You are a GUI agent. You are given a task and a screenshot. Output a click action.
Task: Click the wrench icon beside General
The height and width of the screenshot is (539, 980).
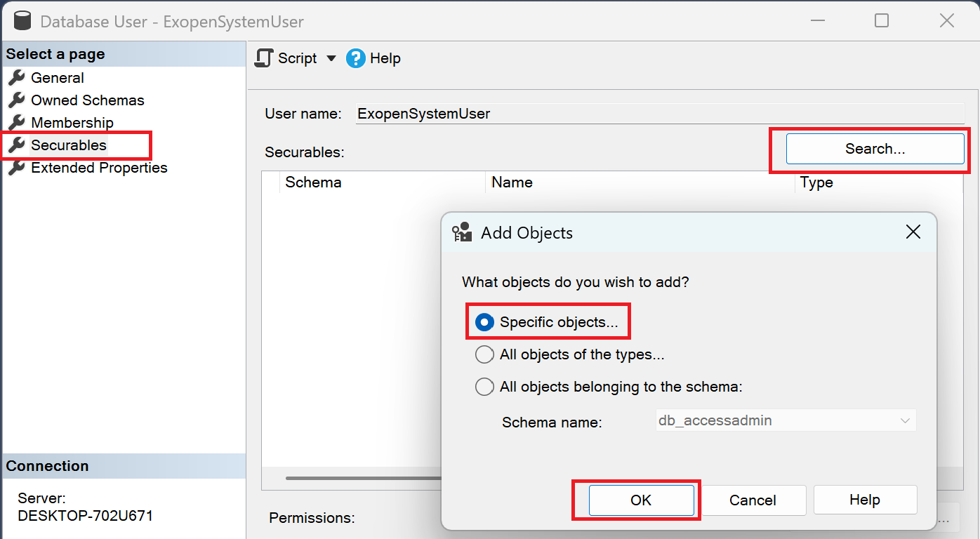click(x=16, y=78)
